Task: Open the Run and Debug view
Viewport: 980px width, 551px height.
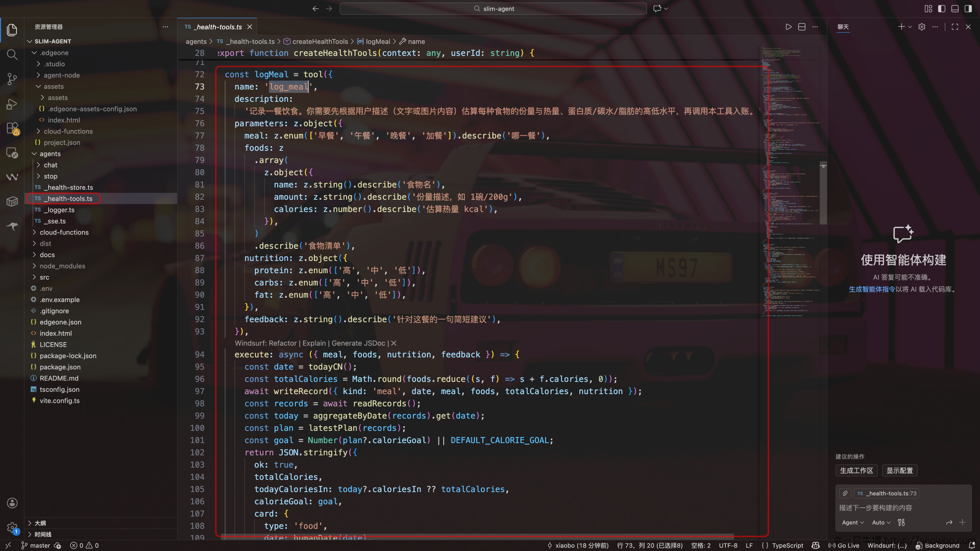Action: [12, 104]
